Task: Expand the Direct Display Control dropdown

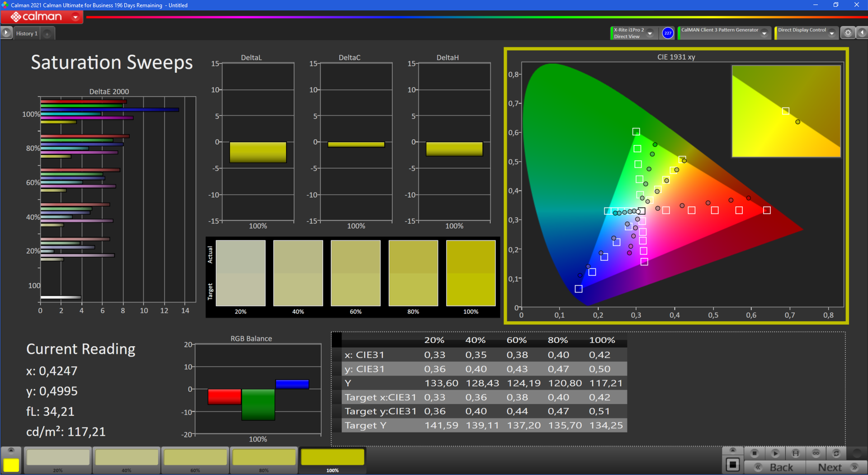Action: coord(831,33)
